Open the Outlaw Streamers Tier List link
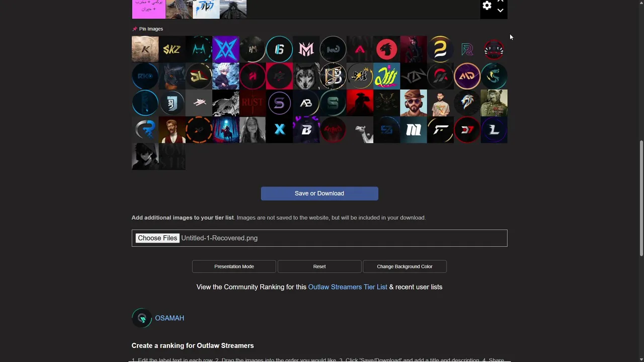Screen dimensions: 644x362 pos(348,287)
